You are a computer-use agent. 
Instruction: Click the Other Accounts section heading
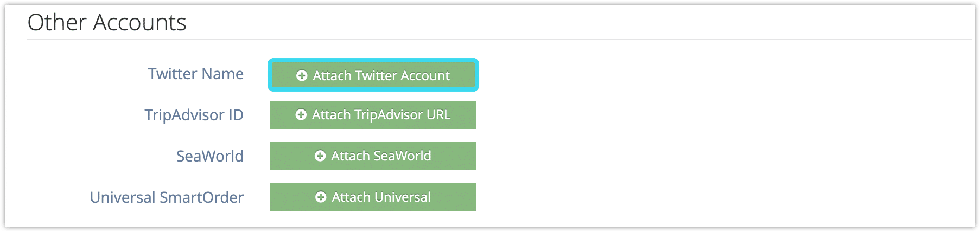click(x=107, y=23)
